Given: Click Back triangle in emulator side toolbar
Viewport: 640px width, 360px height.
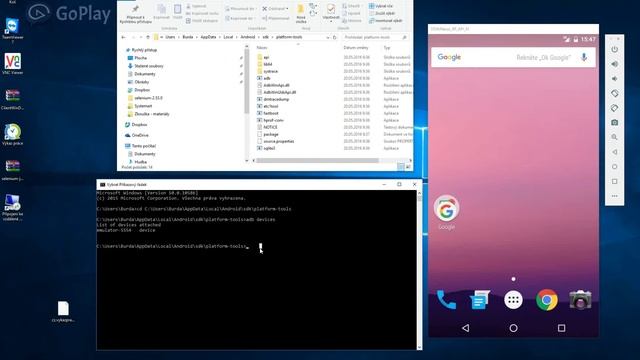Looking at the screenshot, I should tap(614, 152).
